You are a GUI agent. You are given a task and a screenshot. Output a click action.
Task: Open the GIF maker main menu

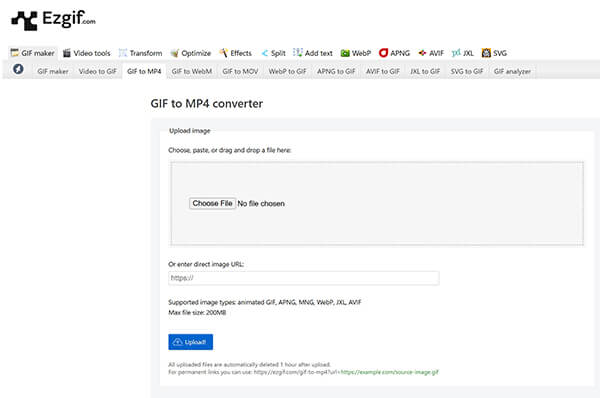[33, 53]
